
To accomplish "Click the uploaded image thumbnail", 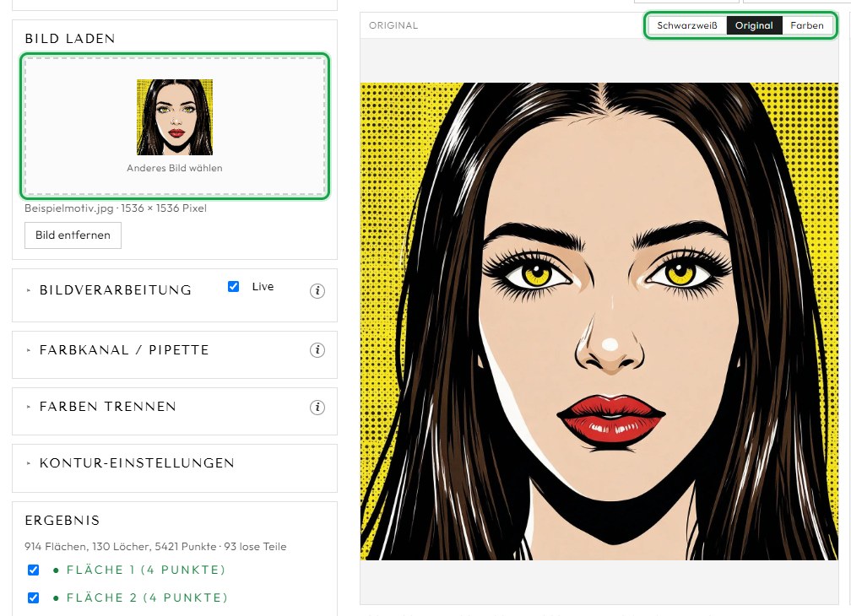I will tap(175, 117).
